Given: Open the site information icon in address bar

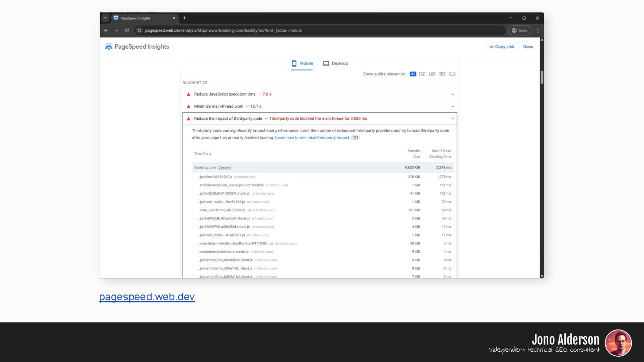Looking at the screenshot, I should (140, 30).
